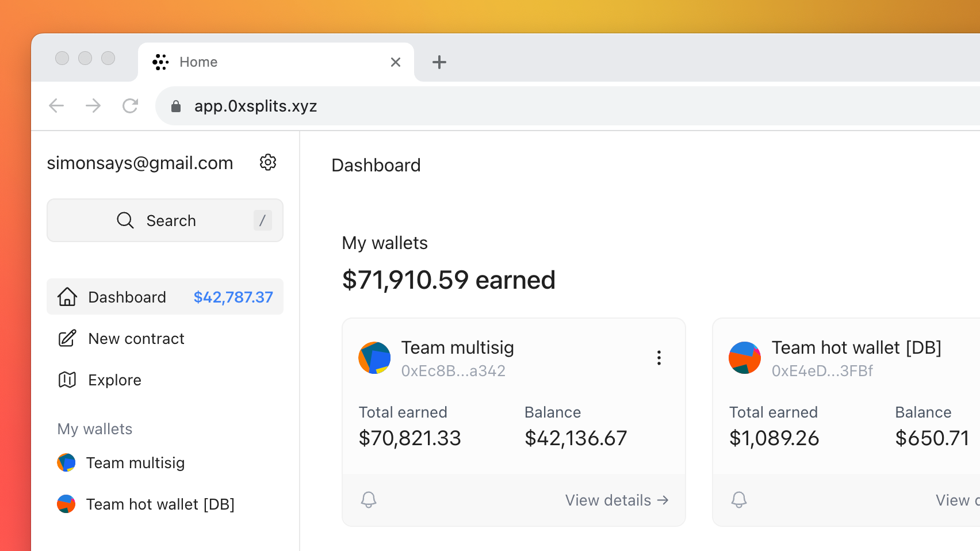Screen dimensions: 980x551
Task: Click the gray window zoom button
Action: [108, 58]
